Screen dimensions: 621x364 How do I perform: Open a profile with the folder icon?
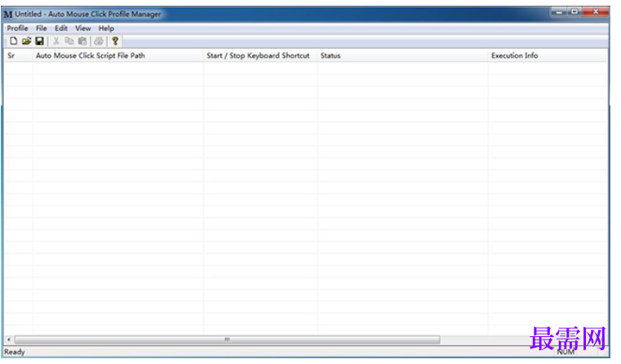click(x=27, y=41)
